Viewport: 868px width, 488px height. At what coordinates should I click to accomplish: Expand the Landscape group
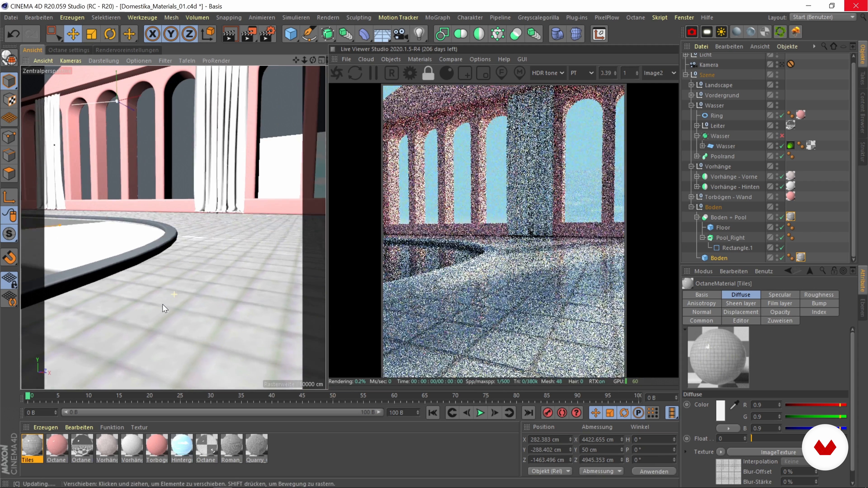pos(691,85)
